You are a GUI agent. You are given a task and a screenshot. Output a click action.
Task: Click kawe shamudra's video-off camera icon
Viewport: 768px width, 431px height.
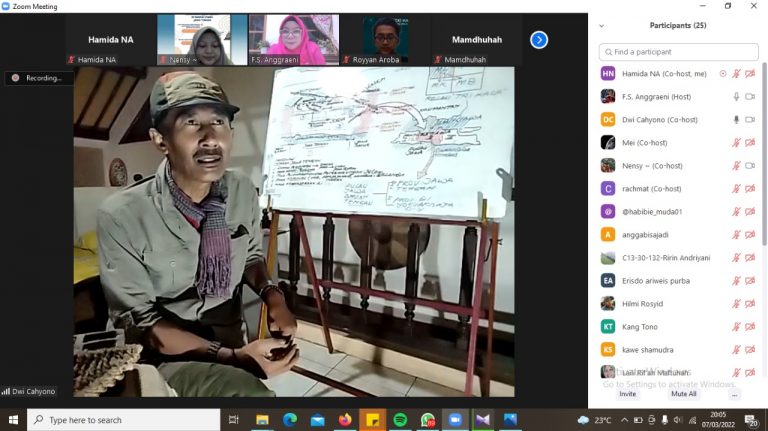pyautogui.click(x=750, y=350)
